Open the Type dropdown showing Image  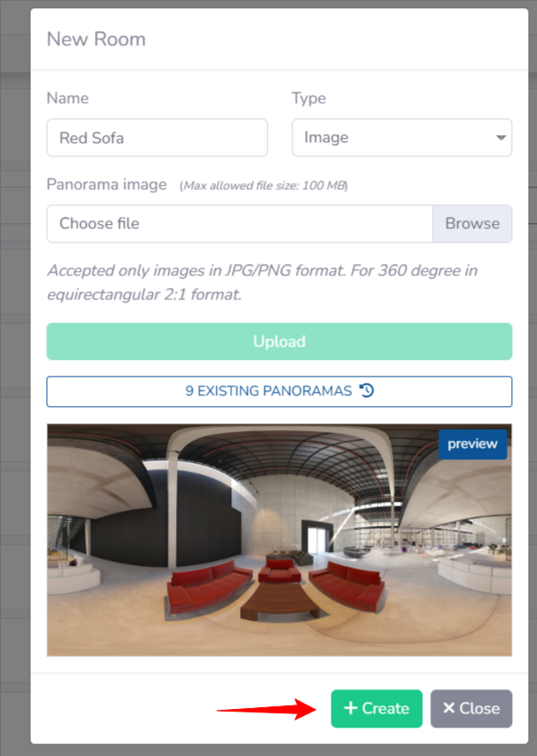click(x=402, y=138)
